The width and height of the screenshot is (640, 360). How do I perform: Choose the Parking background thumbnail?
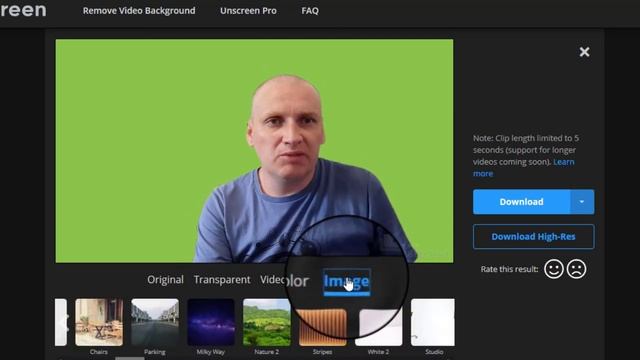[155, 322]
